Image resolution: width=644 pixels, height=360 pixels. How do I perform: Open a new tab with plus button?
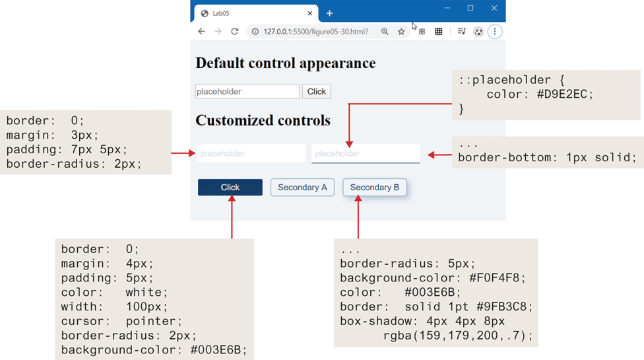329,13
